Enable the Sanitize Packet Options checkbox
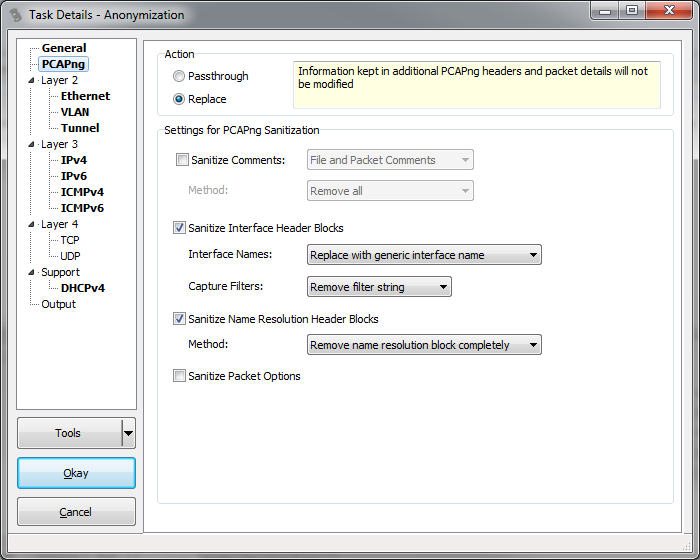 click(179, 376)
